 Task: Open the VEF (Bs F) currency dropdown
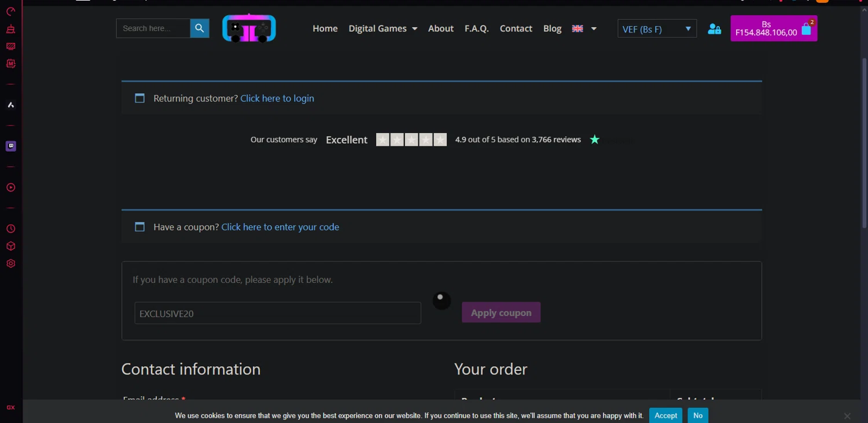pos(657,29)
